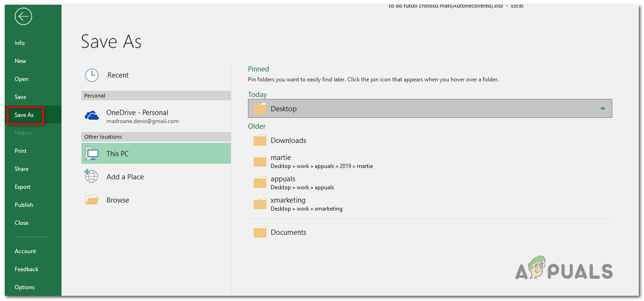Open the Share page
The height and width of the screenshot is (301, 644).
22,169
